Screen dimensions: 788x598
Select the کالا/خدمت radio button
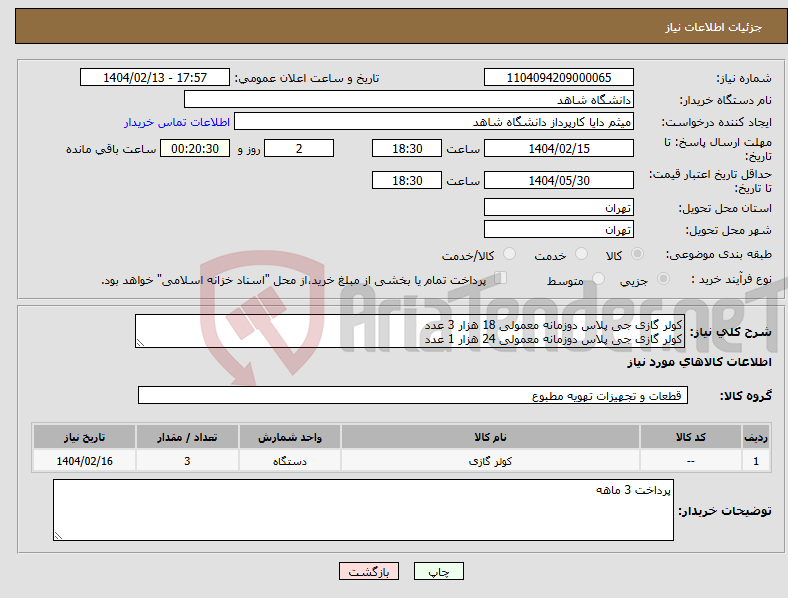point(510,254)
